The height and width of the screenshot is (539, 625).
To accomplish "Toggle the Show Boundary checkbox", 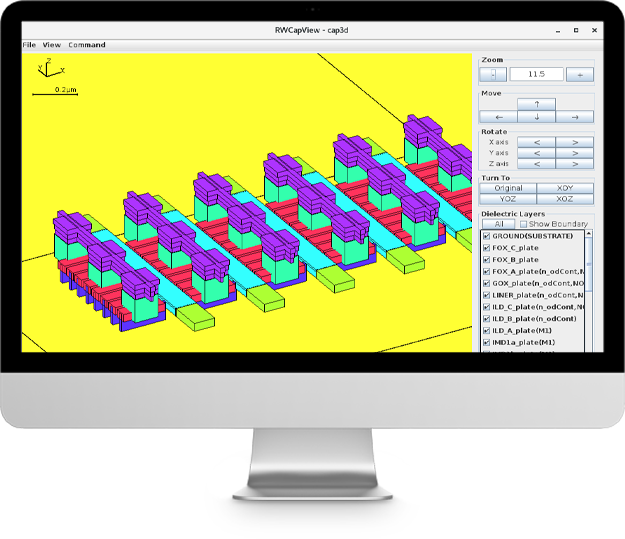I will [x=524, y=223].
